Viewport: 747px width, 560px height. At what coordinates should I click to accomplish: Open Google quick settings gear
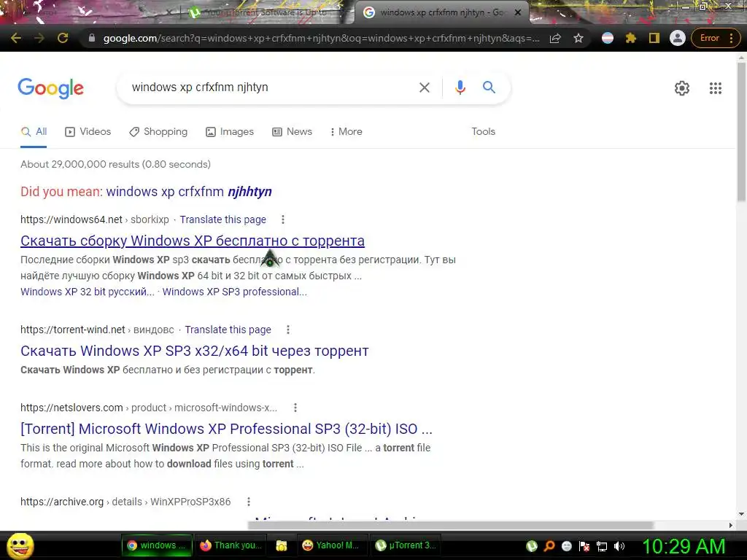click(682, 88)
